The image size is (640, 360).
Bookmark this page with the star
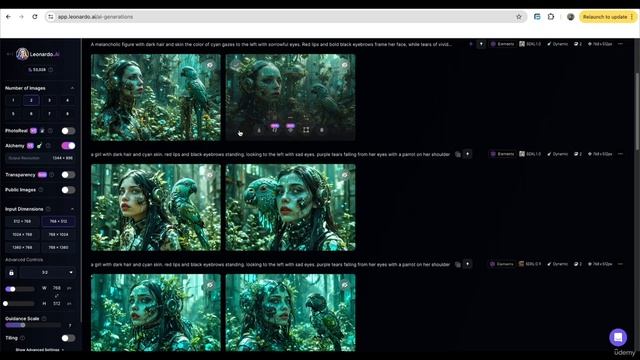[519, 17]
